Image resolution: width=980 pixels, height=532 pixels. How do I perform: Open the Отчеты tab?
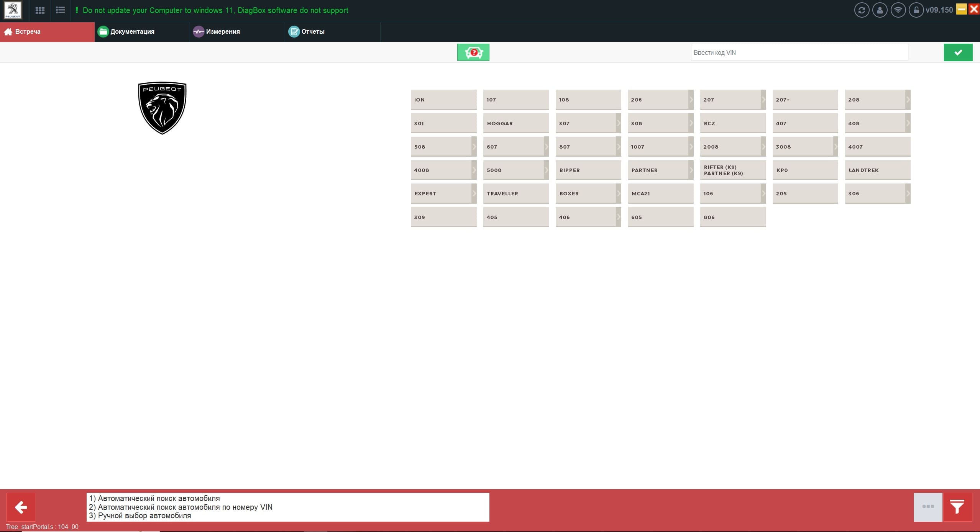[313, 32]
